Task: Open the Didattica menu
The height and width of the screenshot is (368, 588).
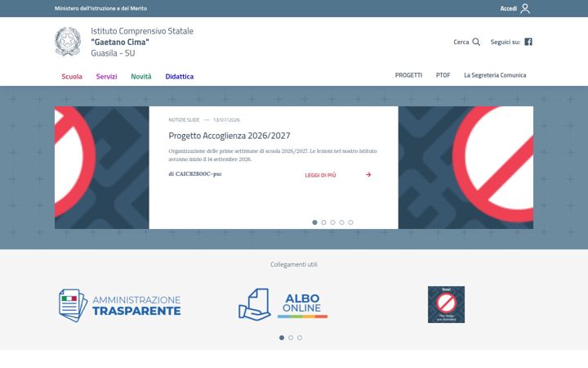Action: (179, 76)
